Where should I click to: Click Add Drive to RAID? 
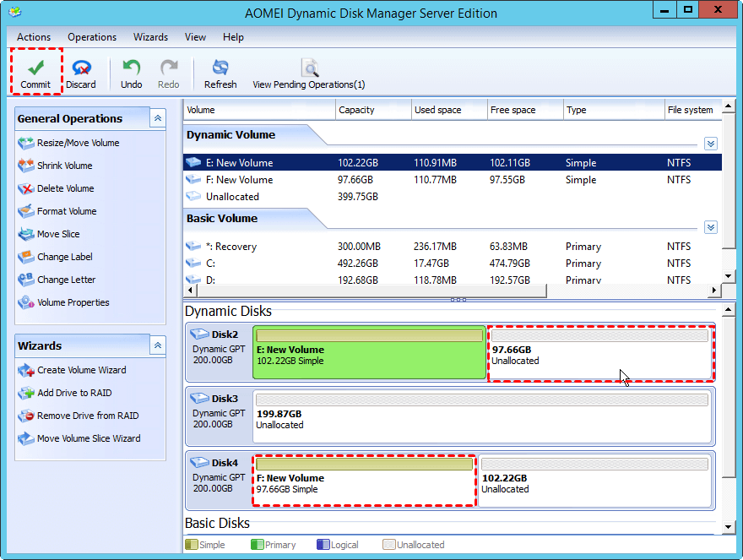74,393
